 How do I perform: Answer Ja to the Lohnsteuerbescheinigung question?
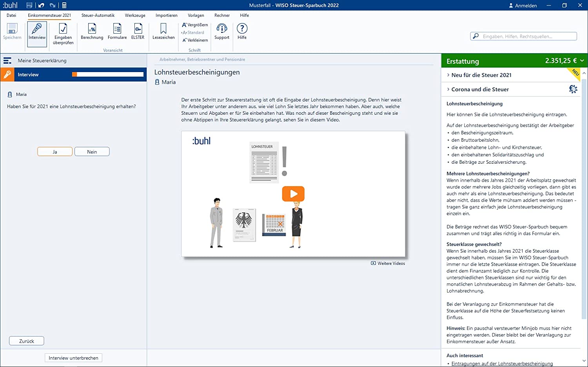coord(55,152)
